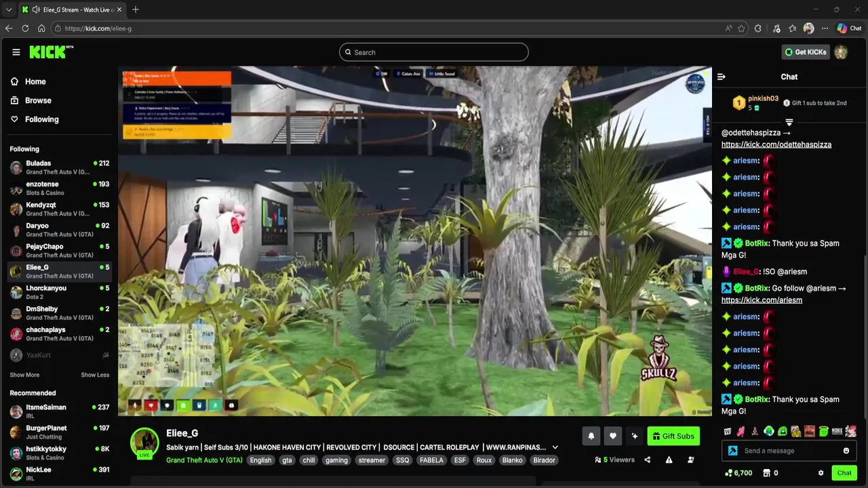Open chachaplays channel in Following
Image resolution: width=868 pixels, height=488 pixels.
[x=59, y=333]
